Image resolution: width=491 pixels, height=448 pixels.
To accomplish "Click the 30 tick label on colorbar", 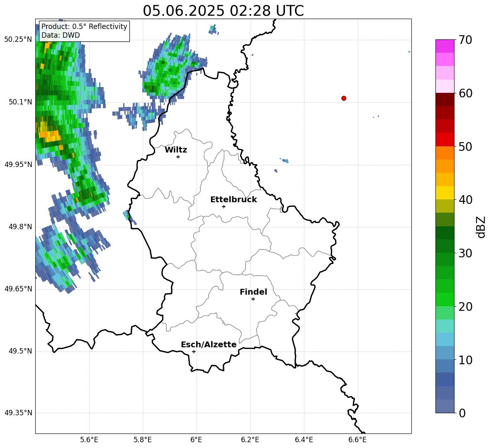I will pos(465,253).
